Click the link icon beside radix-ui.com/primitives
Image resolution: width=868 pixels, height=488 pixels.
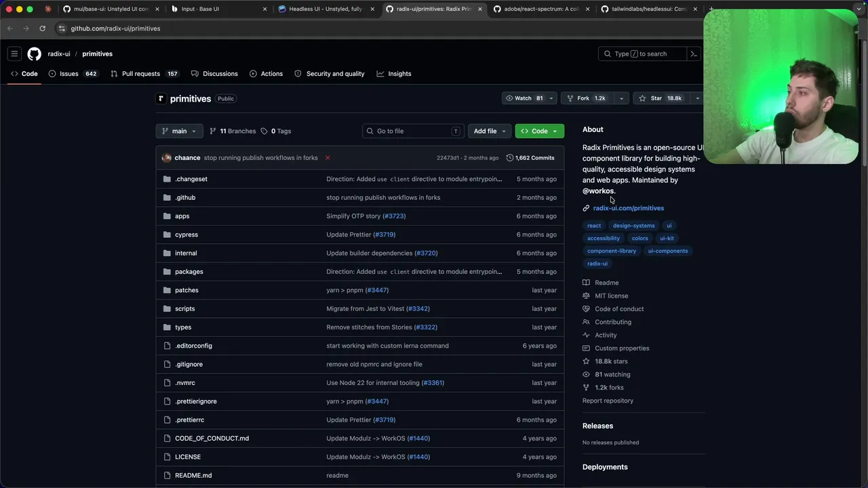[586, 208]
